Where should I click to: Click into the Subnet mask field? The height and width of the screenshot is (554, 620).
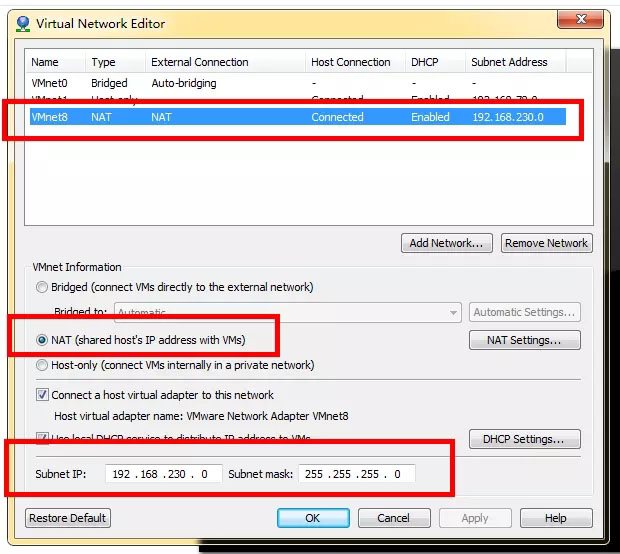pos(356,474)
